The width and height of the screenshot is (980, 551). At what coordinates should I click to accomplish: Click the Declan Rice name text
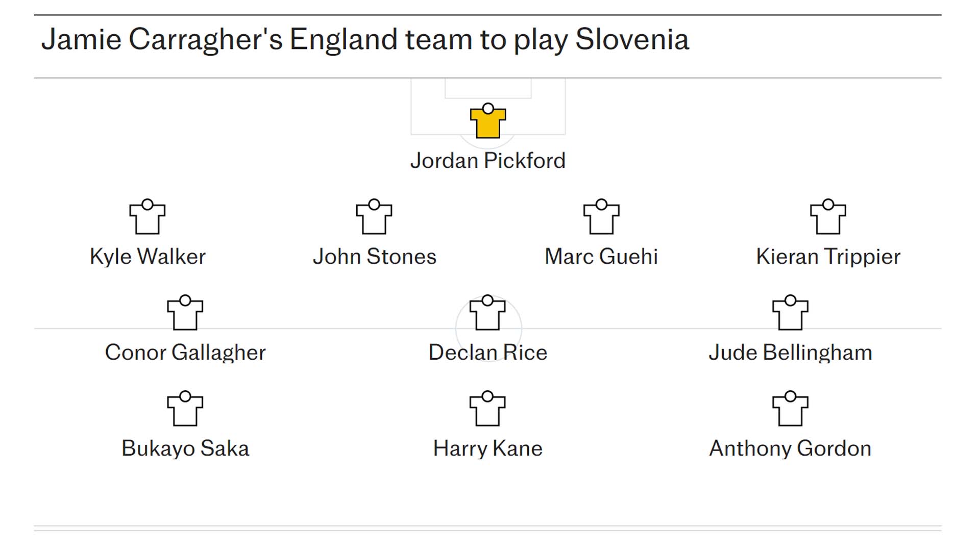pyautogui.click(x=487, y=353)
